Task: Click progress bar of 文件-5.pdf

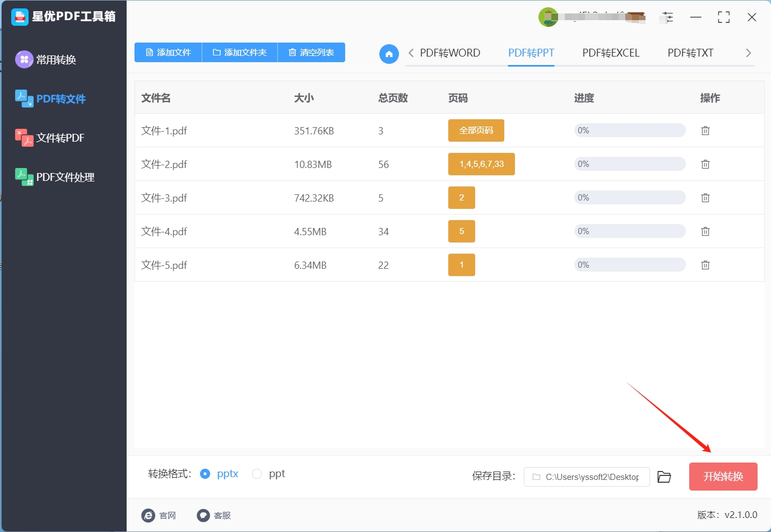Action: tap(630, 265)
